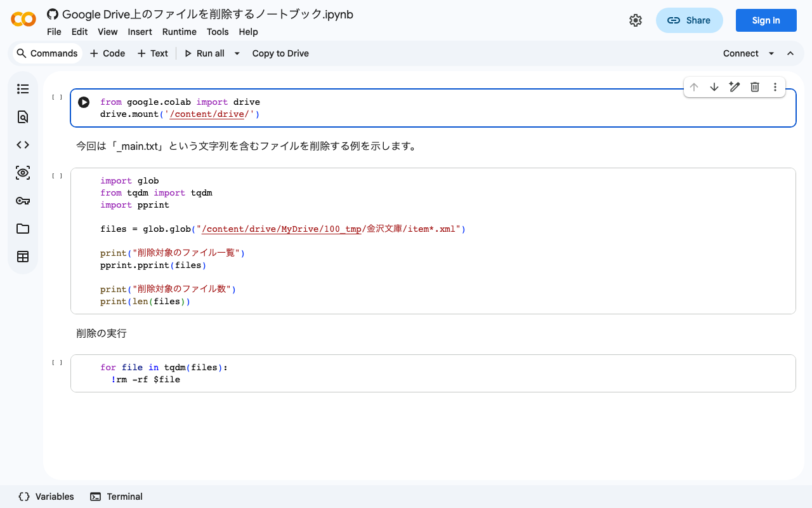Open the table of contents panel
Viewport: 812px width, 508px height.
point(23,89)
